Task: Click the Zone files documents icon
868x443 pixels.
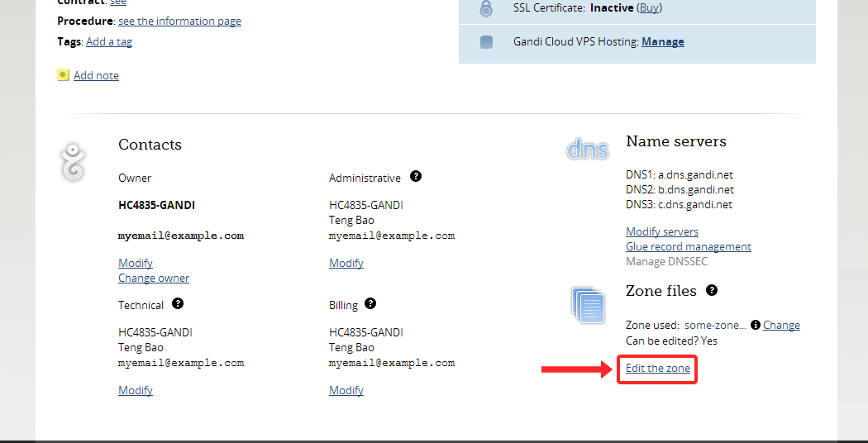Action: tap(588, 305)
